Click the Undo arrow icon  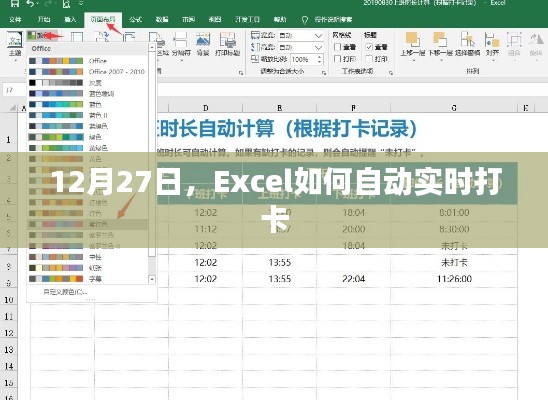coord(30,3)
